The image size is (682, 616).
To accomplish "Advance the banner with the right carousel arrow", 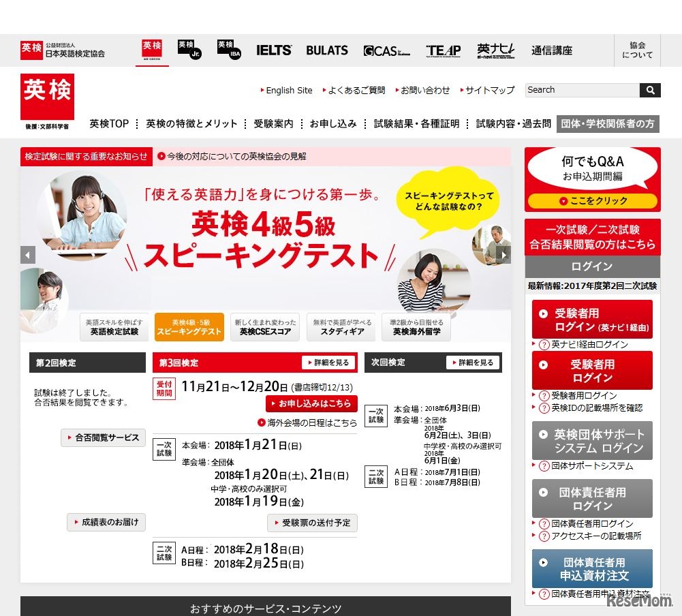I will tap(503, 254).
